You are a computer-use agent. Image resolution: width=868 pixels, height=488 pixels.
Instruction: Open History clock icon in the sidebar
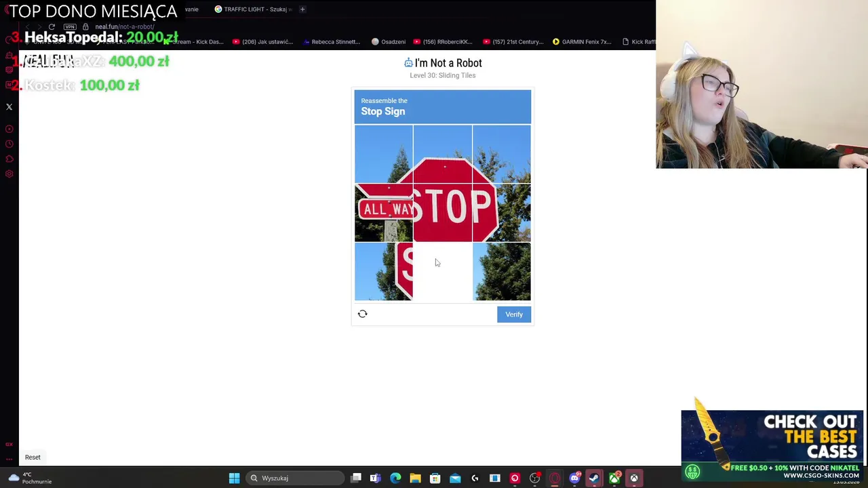(9, 144)
